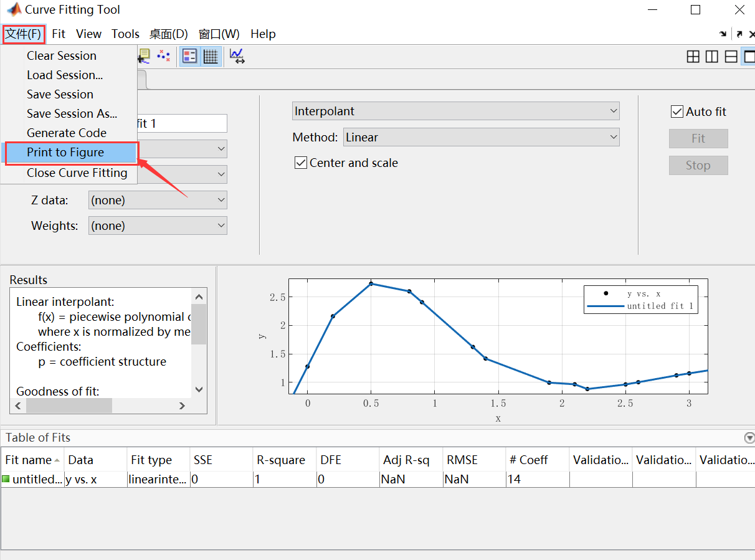Sort table by Fit name column header
Screen dimensions: 755x560
pos(32,460)
